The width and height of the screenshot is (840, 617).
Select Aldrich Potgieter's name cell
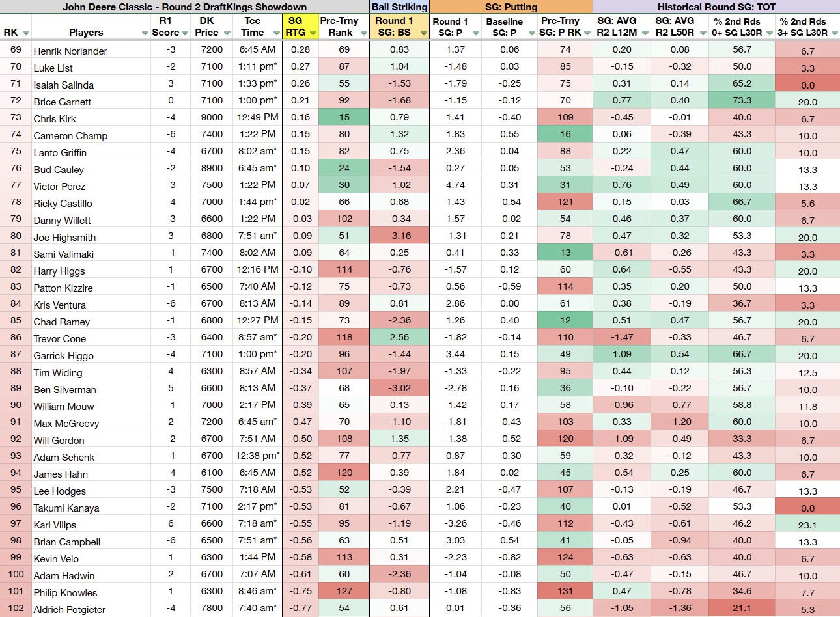click(70, 610)
